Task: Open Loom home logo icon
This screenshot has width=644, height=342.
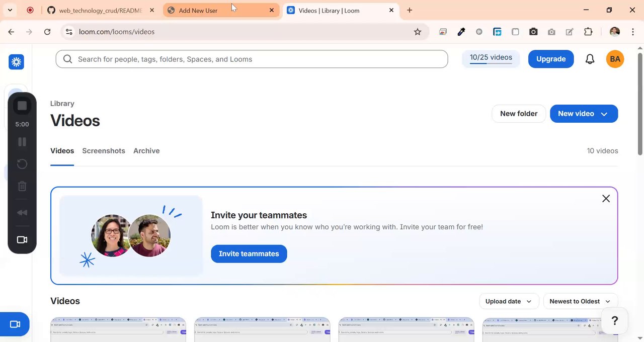Action: click(x=16, y=62)
